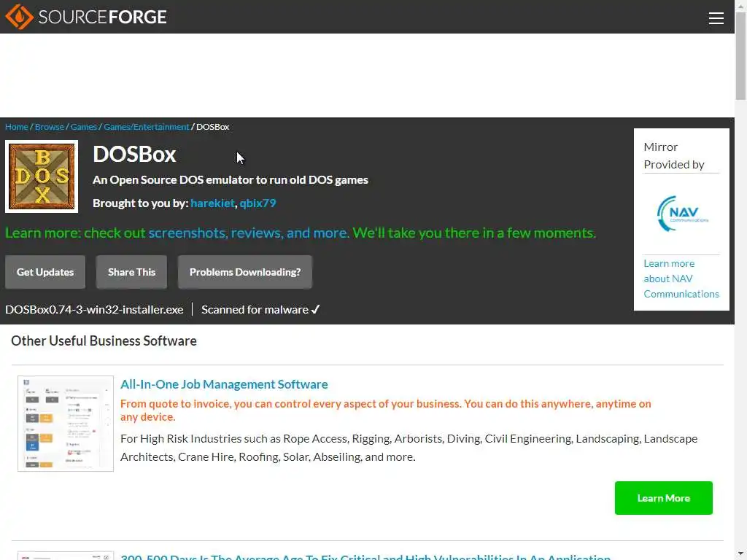Click the SourceForge flame logo
Viewport: 747px width, 560px height.
point(19,17)
